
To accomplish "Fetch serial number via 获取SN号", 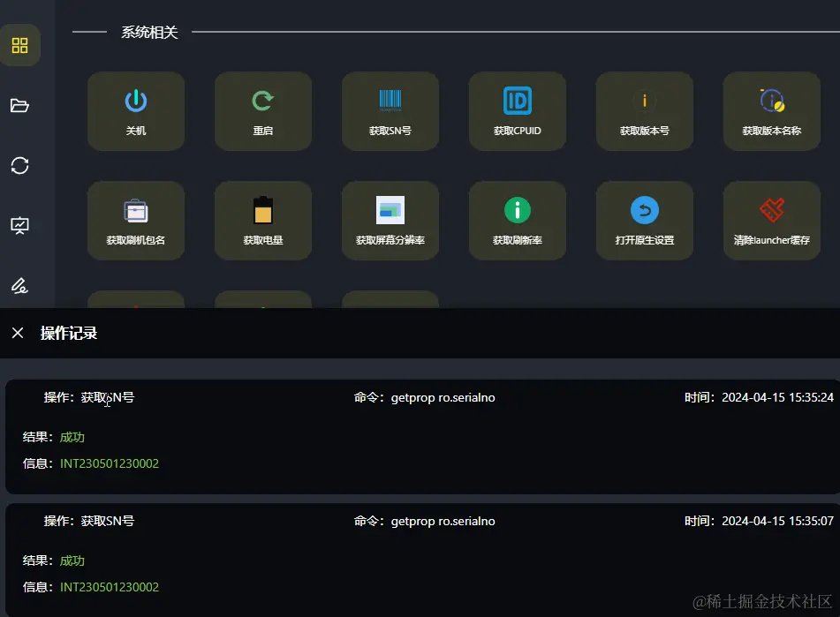I will 390,111.
